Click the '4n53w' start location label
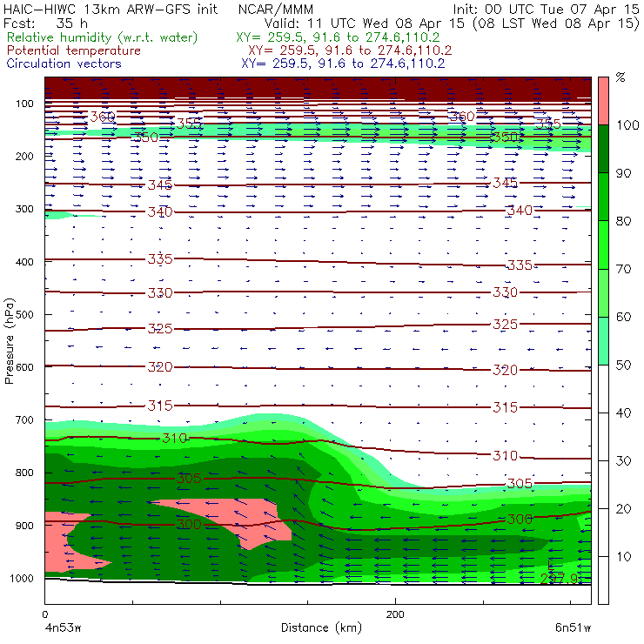This screenshot has height=644, width=644. coord(63,627)
